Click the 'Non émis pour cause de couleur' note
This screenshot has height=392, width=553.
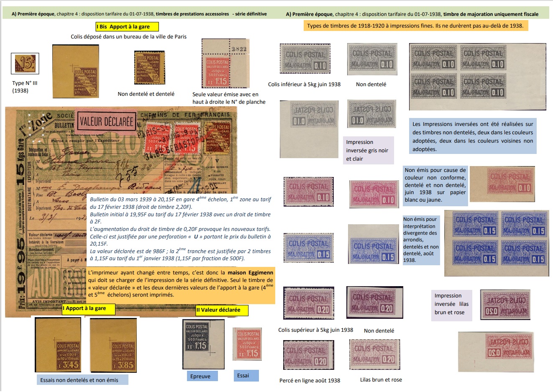[x=435, y=185]
